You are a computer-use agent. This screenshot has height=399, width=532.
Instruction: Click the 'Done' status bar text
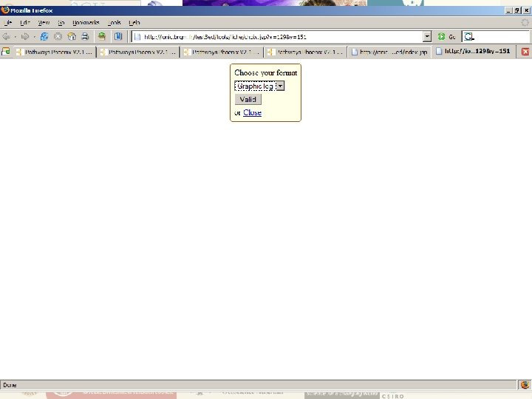(x=10, y=385)
